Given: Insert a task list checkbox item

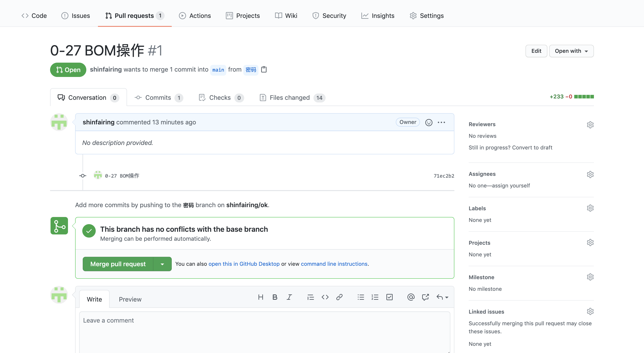Looking at the screenshot, I should [389, 297].
